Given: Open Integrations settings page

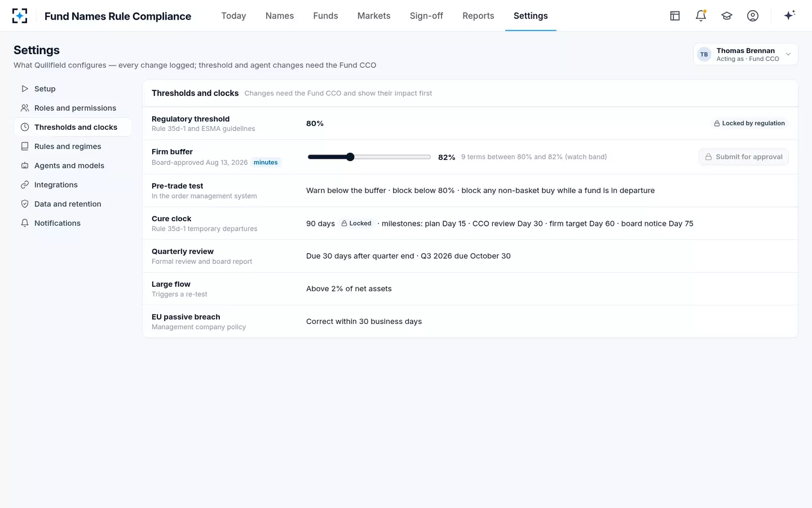Looking at the screenshot, I should [72, 185].
